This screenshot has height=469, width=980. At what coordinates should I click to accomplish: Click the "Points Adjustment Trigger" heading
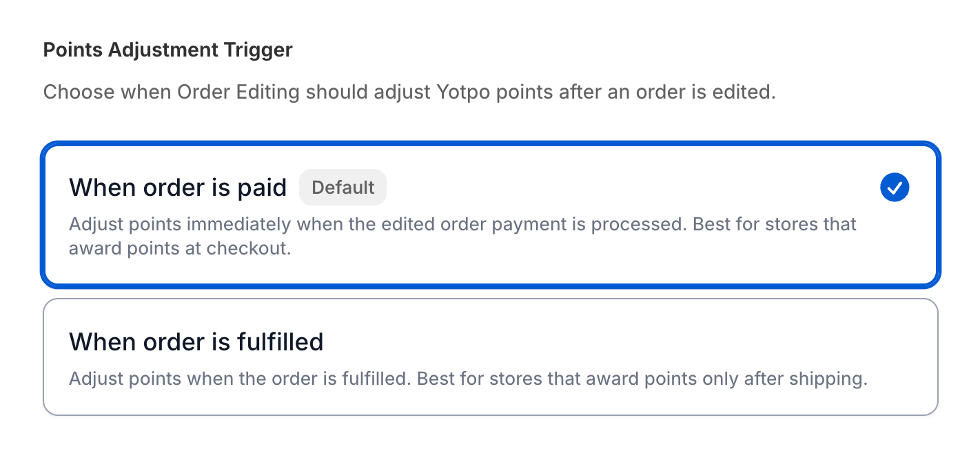click(x=167, y=50)
